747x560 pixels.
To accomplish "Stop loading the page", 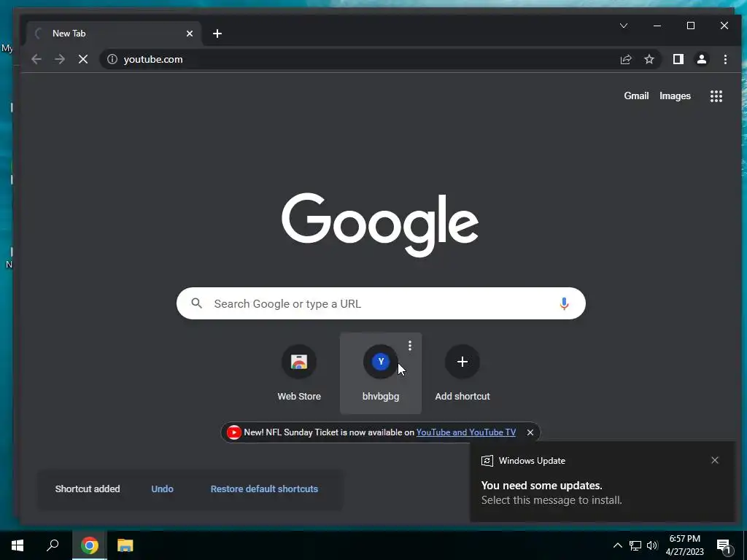I will (x=83, y=60).
